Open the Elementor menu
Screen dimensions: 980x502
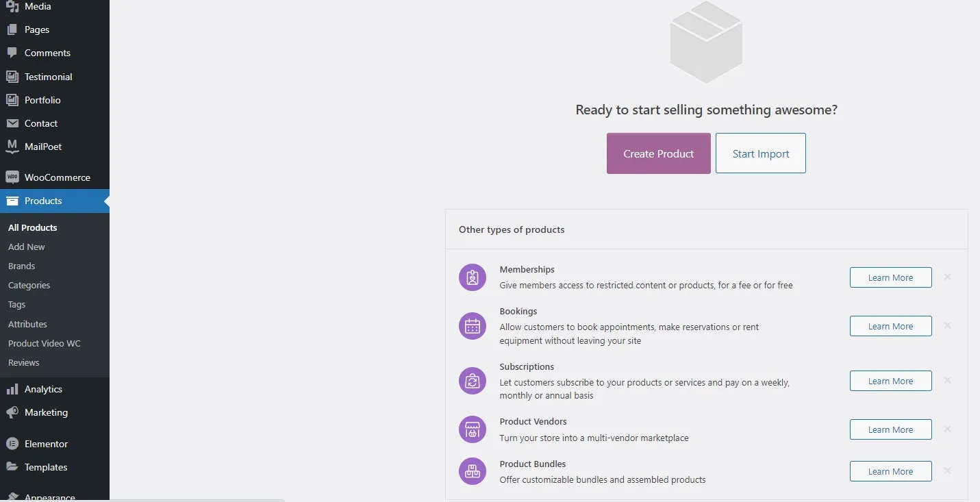(x=55, y=444)
